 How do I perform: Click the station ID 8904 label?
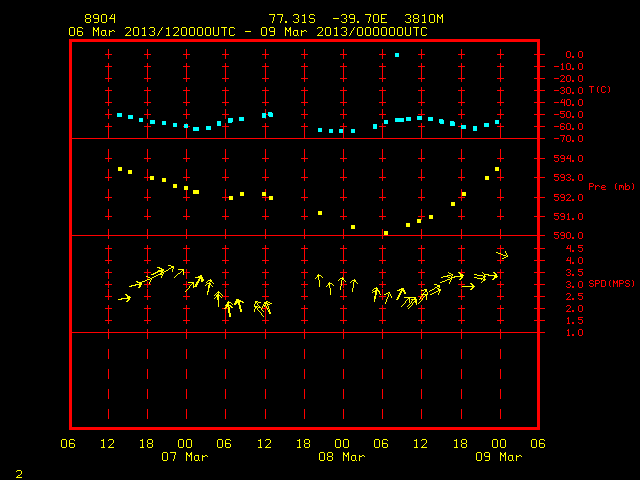100,19
